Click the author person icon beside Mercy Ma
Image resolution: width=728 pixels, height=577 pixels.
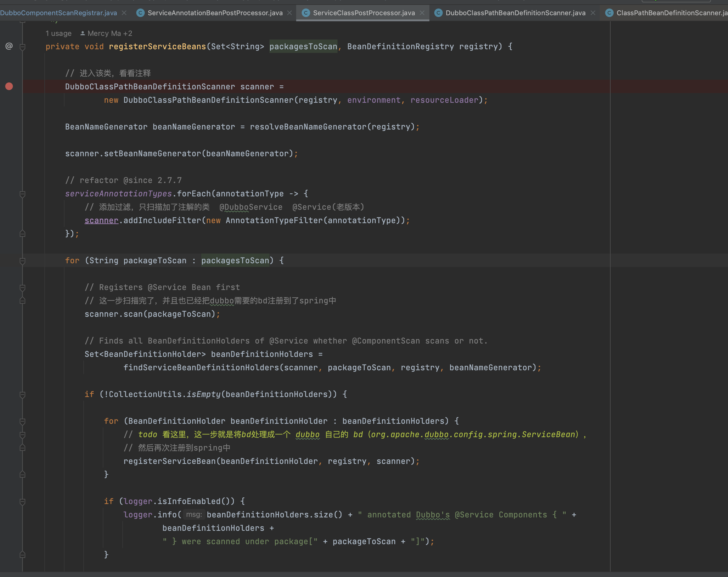pyautogui.click(x=82, y=33)
